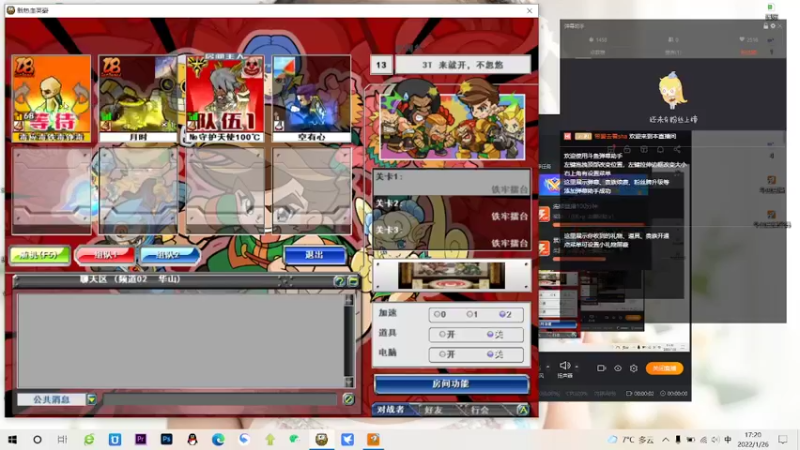Switch to the game's taskbar icon
Viewport: 800px width, 450px height.
coord(321,439)
